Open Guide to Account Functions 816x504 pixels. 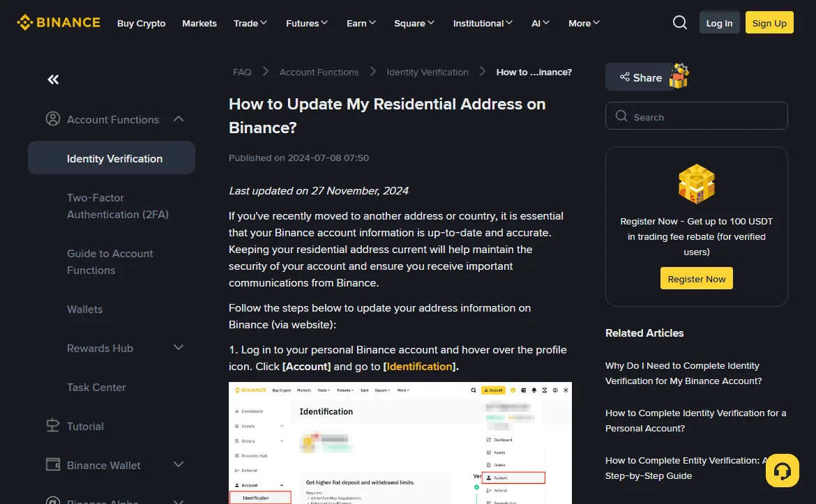[109, 261]
